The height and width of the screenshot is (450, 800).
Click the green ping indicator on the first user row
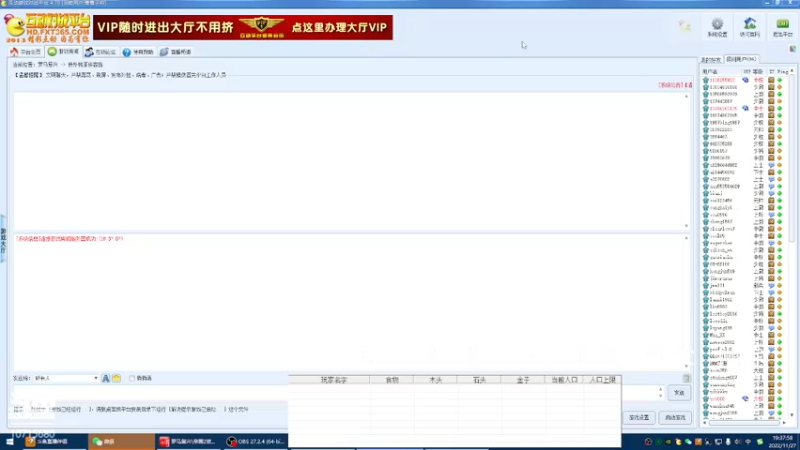780,80
